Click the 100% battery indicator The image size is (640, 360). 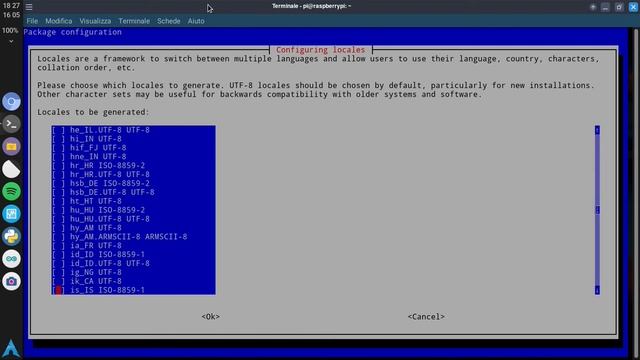[10, 31]
